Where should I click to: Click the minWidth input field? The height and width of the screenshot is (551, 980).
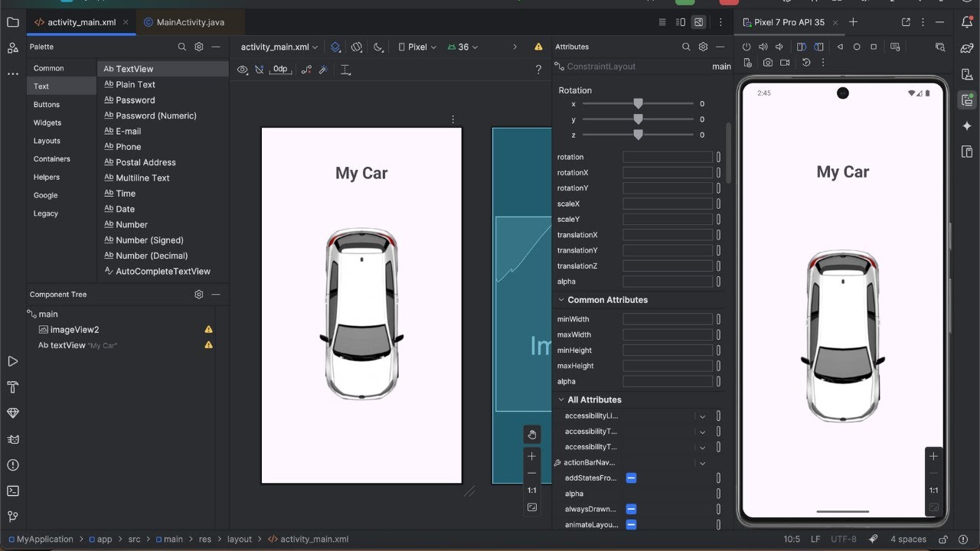tap(668, 319)
